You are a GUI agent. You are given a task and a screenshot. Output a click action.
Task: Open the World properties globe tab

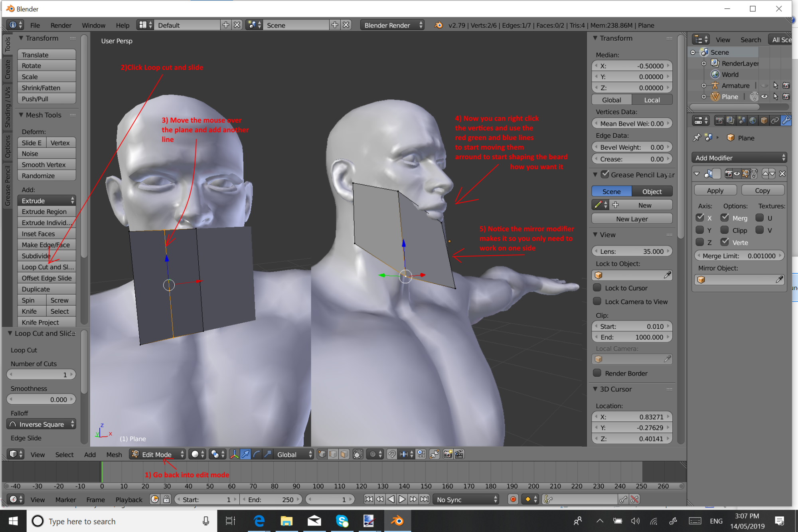(x=753, y=121)
